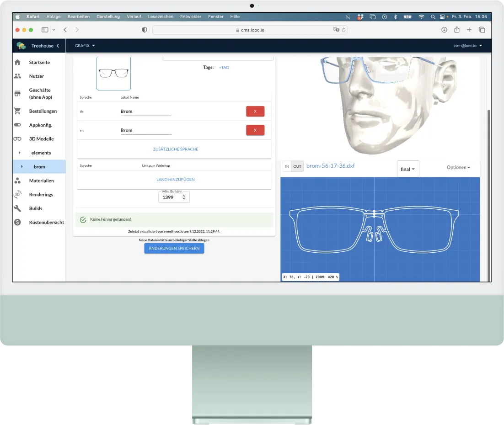Click the page vertical scrollbar
Image resolution: width=504 pixels, height=425 pixels.
pyautogui.click(x=489, y=195)
